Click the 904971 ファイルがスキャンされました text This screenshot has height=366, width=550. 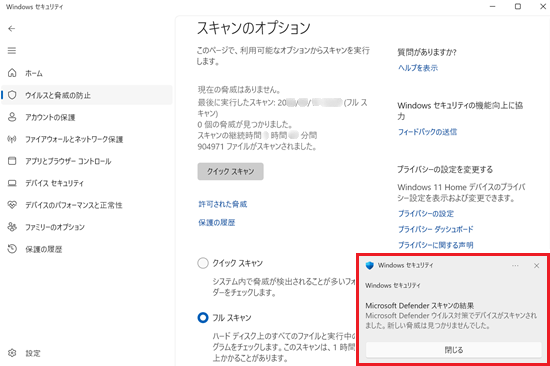pyautogui.click(x=257, y=146)
